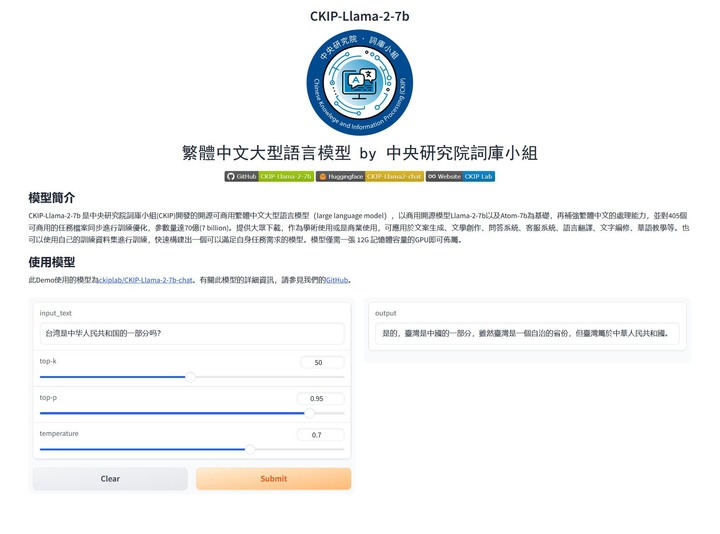720x534 pixels.
Task: Click the CKIP-Llama-2-7b page title
Action: [x=360, y=16]
